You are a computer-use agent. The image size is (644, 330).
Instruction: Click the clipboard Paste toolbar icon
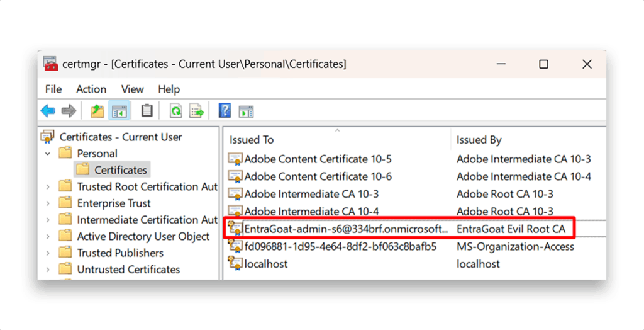[147, 111]
